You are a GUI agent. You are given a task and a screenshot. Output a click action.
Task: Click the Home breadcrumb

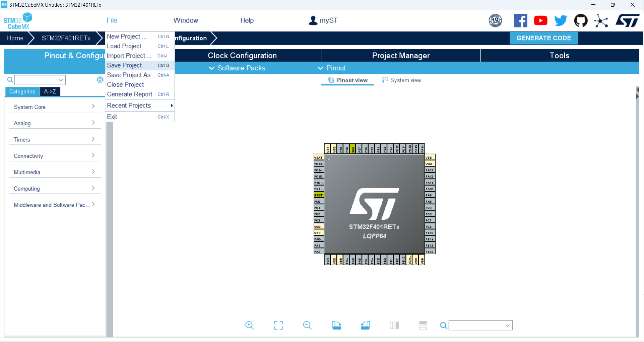tap(15, 38)
